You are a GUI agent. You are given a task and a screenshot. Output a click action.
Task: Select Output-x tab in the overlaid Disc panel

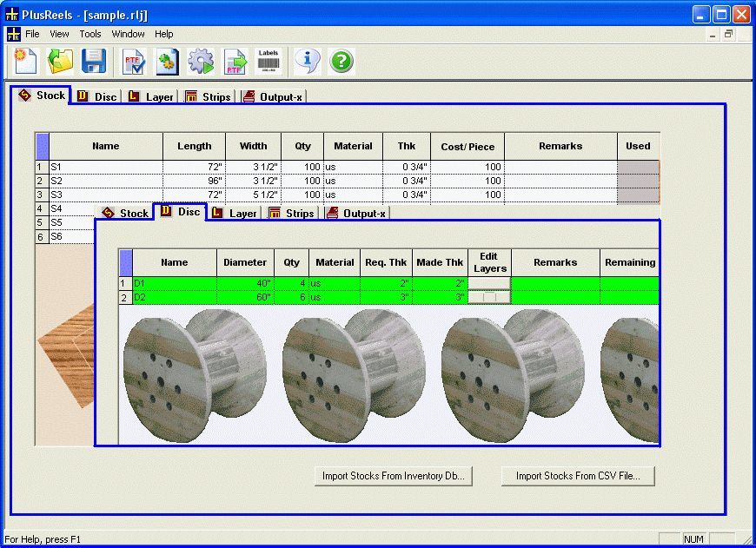point(356,213)
